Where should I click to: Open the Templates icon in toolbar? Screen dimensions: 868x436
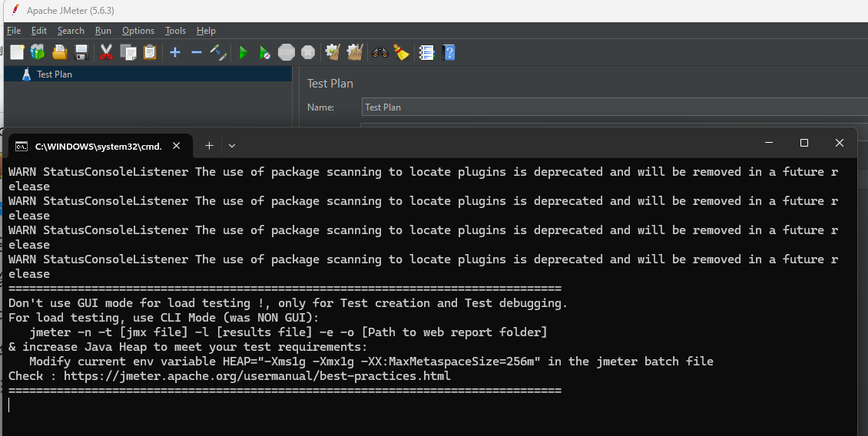pos(38,52)
